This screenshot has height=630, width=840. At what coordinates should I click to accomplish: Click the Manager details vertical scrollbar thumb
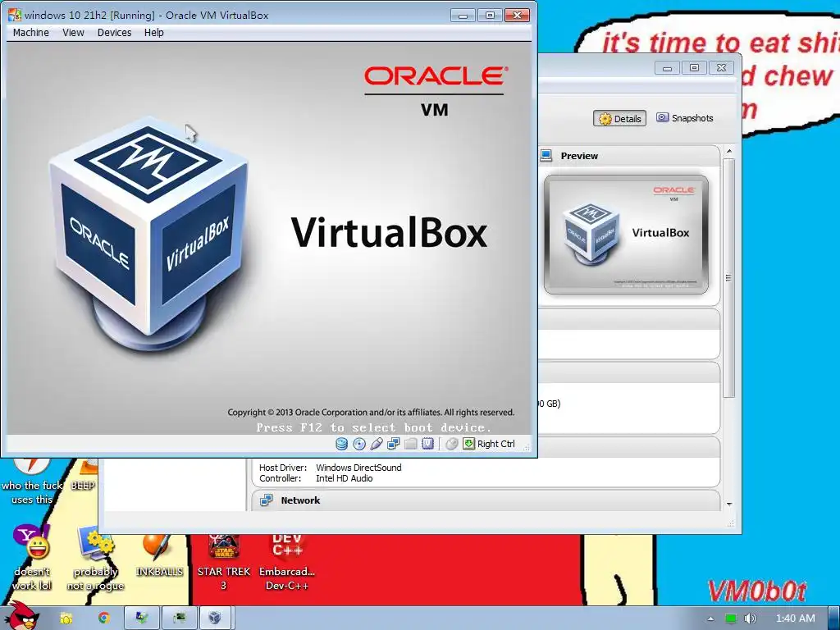pos(728,277)
